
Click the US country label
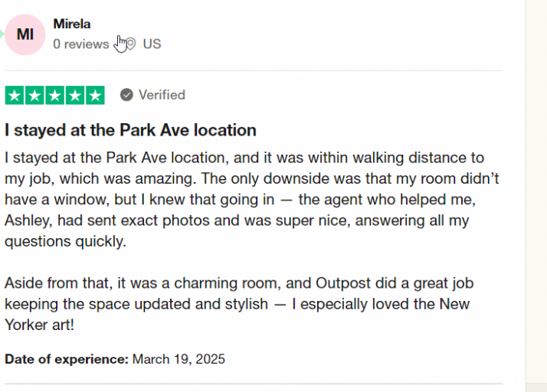tap(152, 44)
